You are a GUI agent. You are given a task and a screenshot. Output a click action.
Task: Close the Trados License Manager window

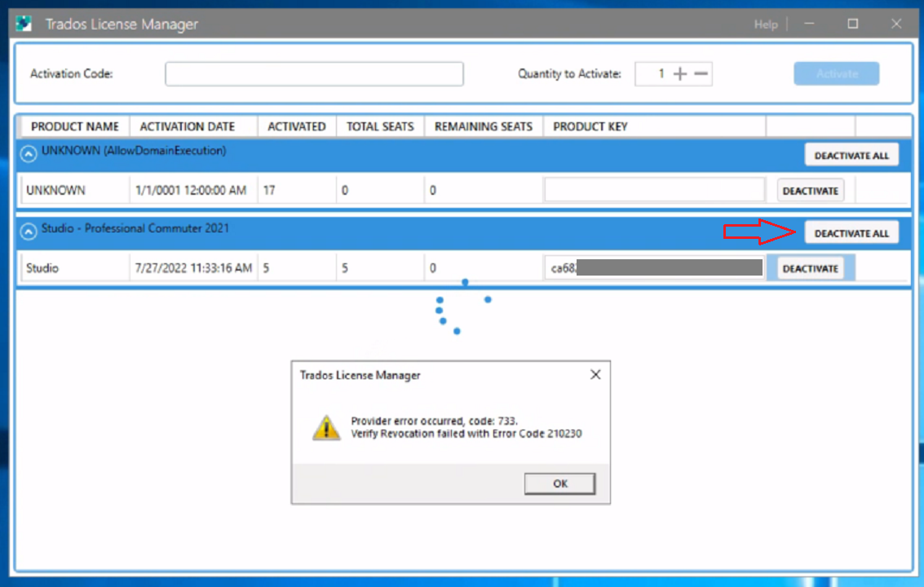(x=896, y=24)
